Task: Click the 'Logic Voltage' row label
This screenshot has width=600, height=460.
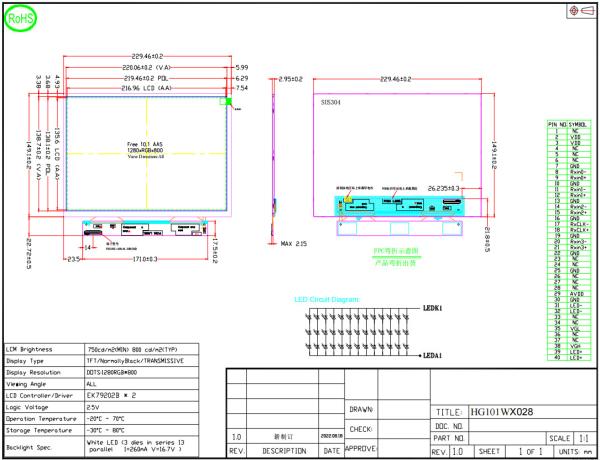Action: [27, 407]
